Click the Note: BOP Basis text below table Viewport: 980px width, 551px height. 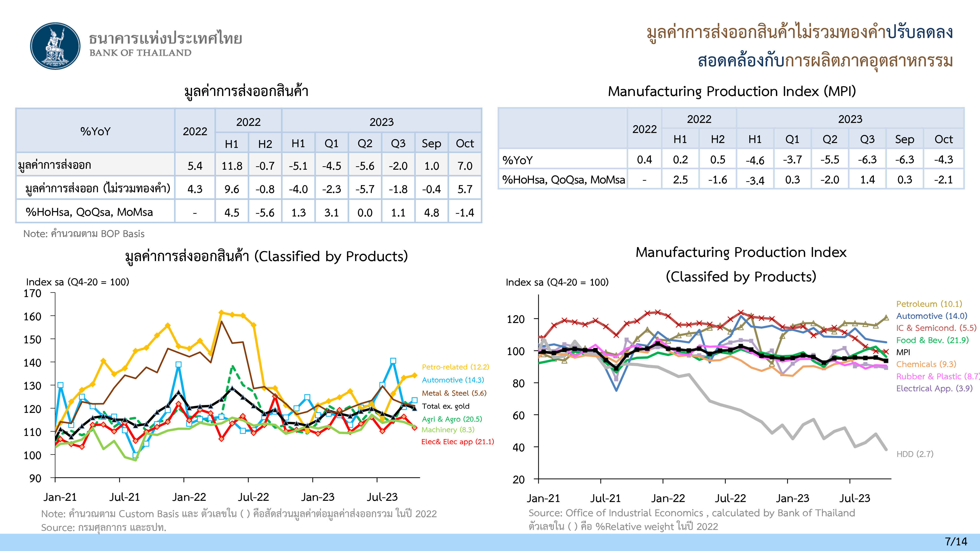pyautogui.click(x=84, y=233)
